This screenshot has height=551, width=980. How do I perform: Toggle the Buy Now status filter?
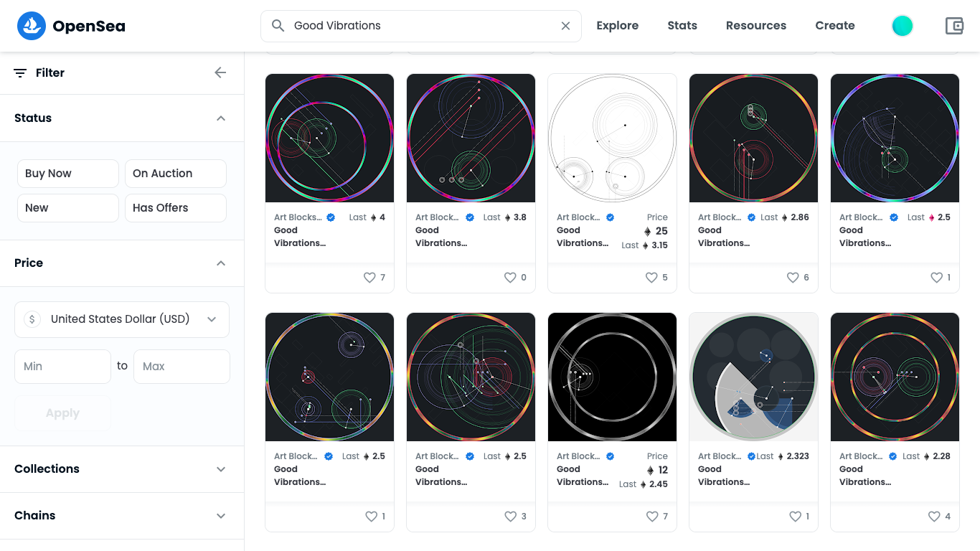[68, 174]
